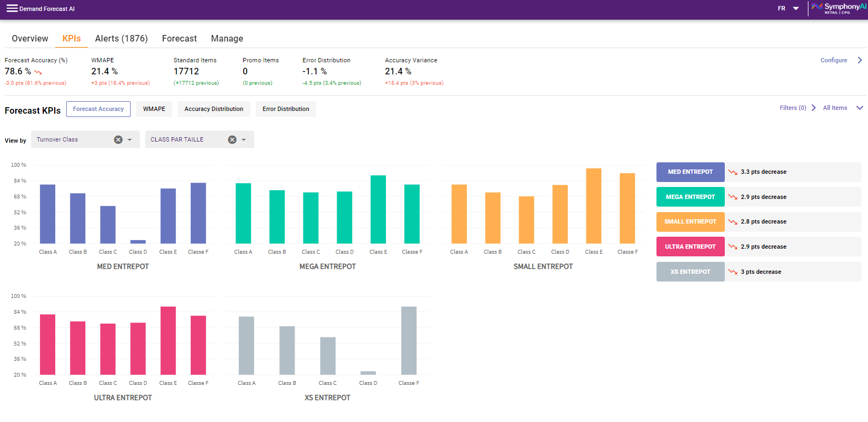Click the SMALL ENTREPOT chart title
This screenshot has height=422, width=868.
[x=543, y=267]
